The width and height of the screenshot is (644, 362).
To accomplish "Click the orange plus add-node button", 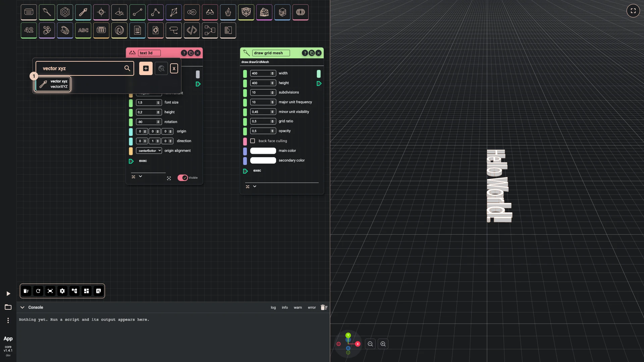I will 146,68.
